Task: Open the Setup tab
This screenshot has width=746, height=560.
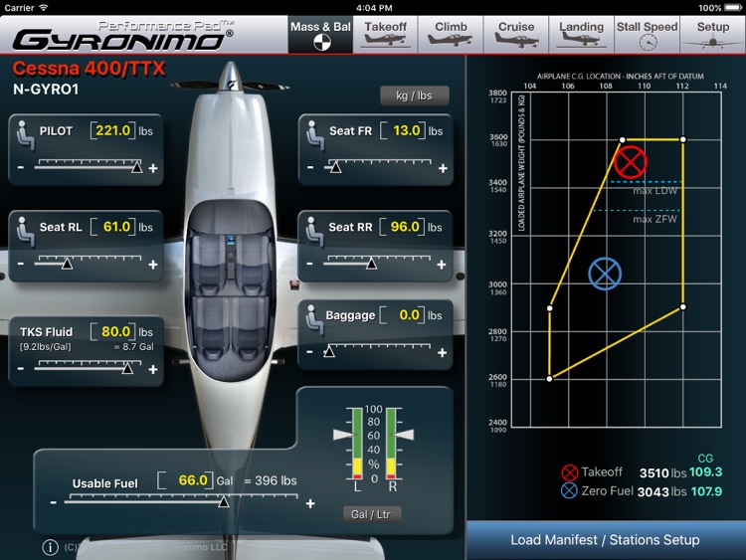Action: tap(713, 35)
